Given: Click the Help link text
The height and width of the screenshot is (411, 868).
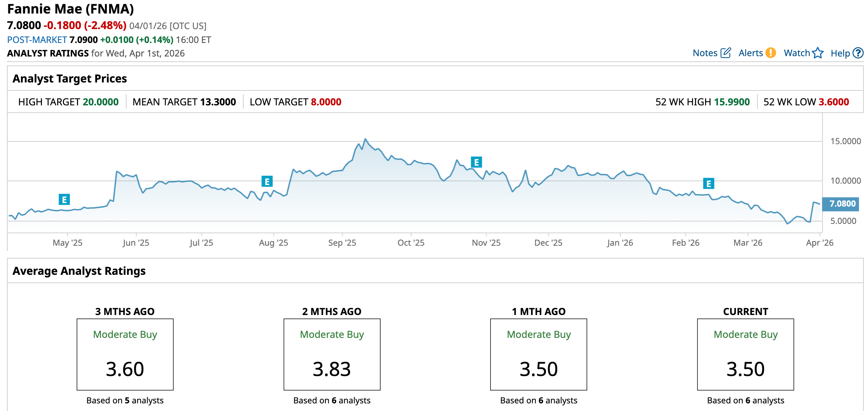Looking at the screenshot, I should tap(840, 53).
